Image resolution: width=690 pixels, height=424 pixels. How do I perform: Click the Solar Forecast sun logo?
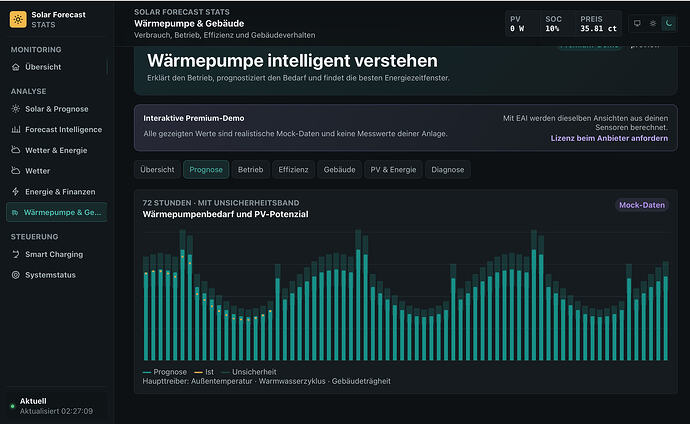click(x=18, y=19)
